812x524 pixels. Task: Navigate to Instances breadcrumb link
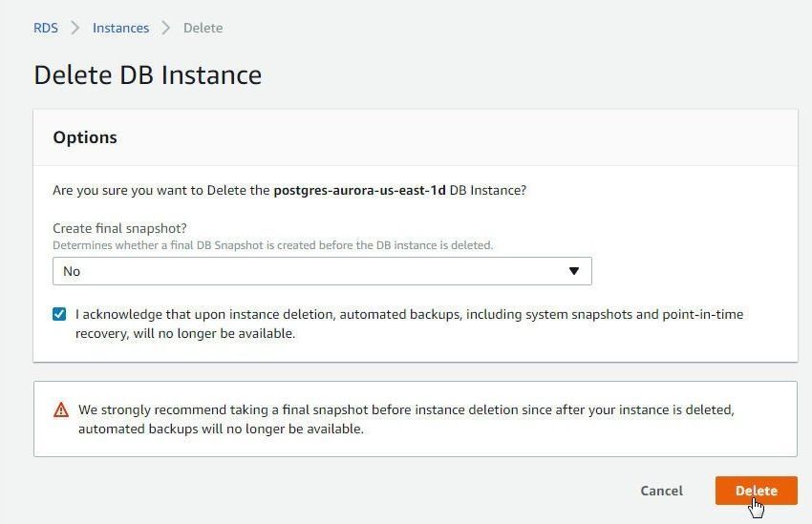pyautogui.click(x=120, y=28)
